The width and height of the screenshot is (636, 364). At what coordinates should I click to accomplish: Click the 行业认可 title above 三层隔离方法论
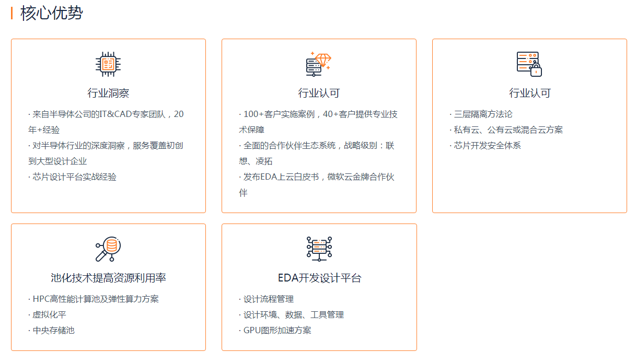coord(529,93)
